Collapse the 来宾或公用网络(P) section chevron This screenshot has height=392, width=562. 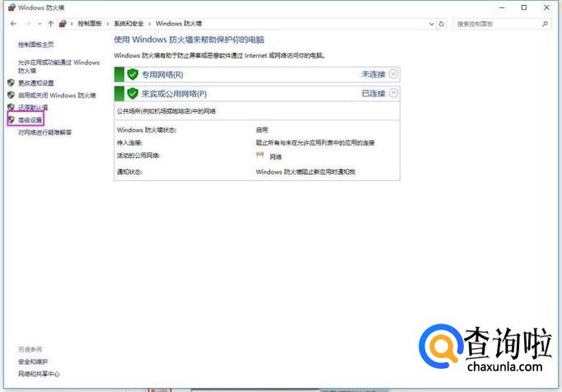pyautogui.click(x=393, y=94)
